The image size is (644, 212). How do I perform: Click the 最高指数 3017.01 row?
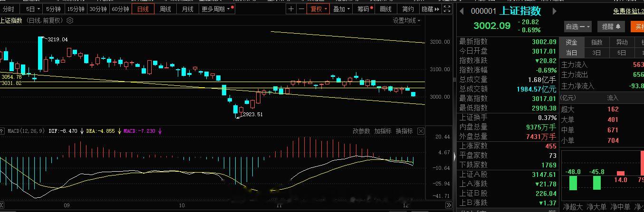507,99
